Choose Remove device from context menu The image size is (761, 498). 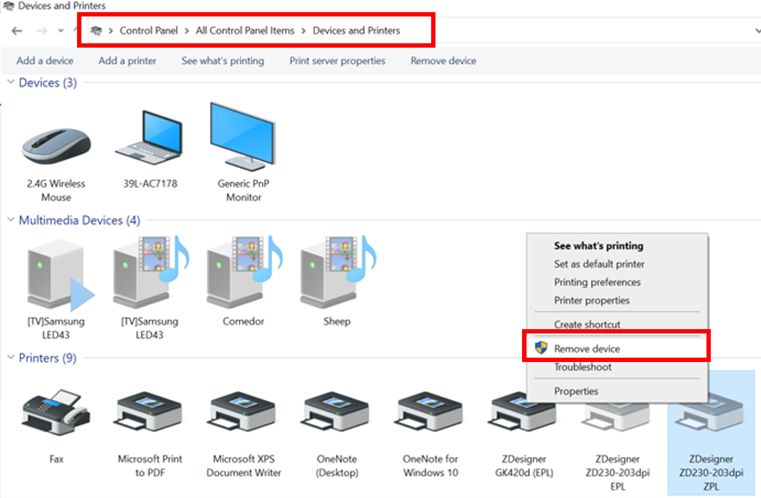[x=587, y=348]
